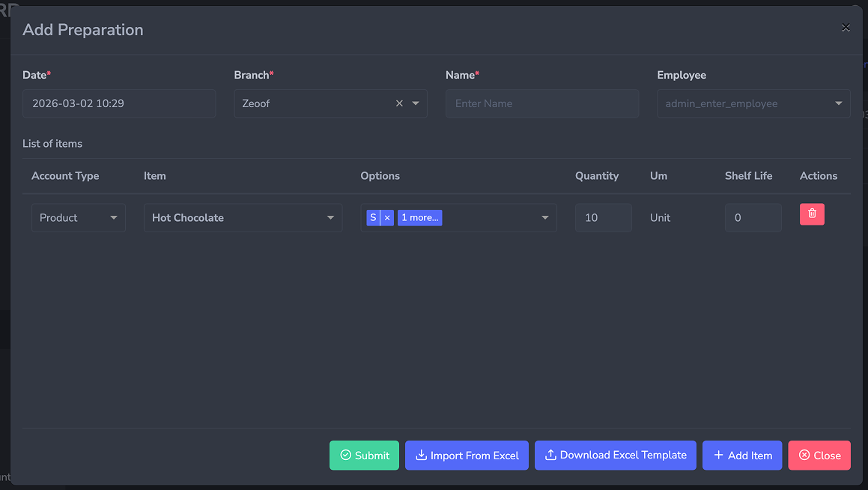
Task: Click the Account Type column header
Action: (65, 176)
